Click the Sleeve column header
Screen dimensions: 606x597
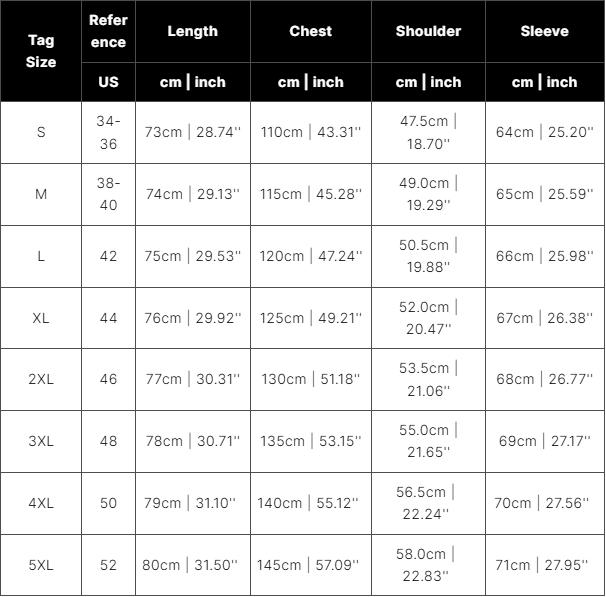[544, 31]
